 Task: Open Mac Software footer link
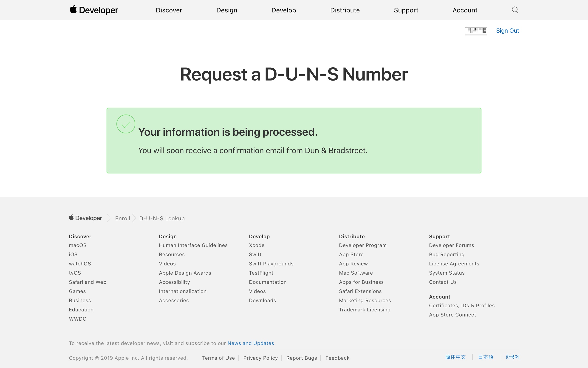pyautogui.click(x=356, y=273)
